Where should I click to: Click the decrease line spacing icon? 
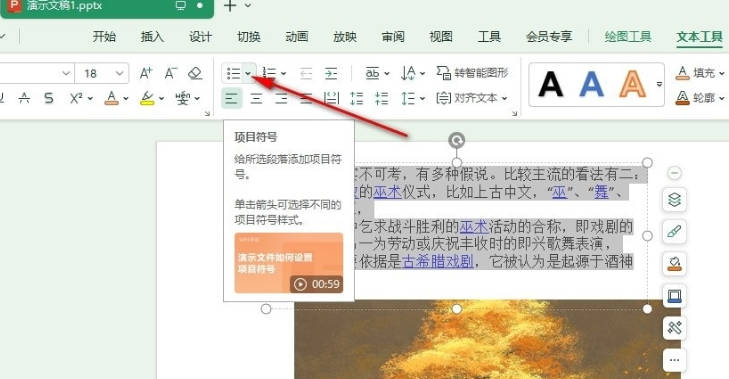(382, 98)
